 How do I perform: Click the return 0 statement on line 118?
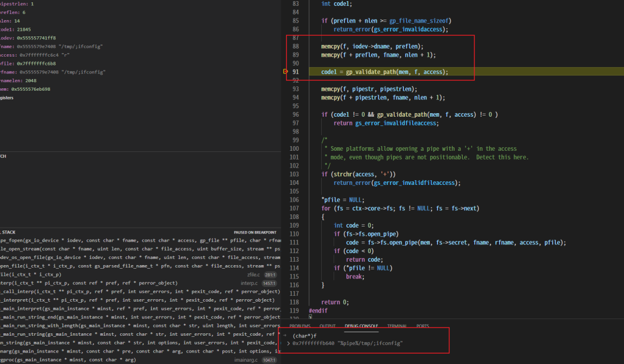(x=335, y=302)
